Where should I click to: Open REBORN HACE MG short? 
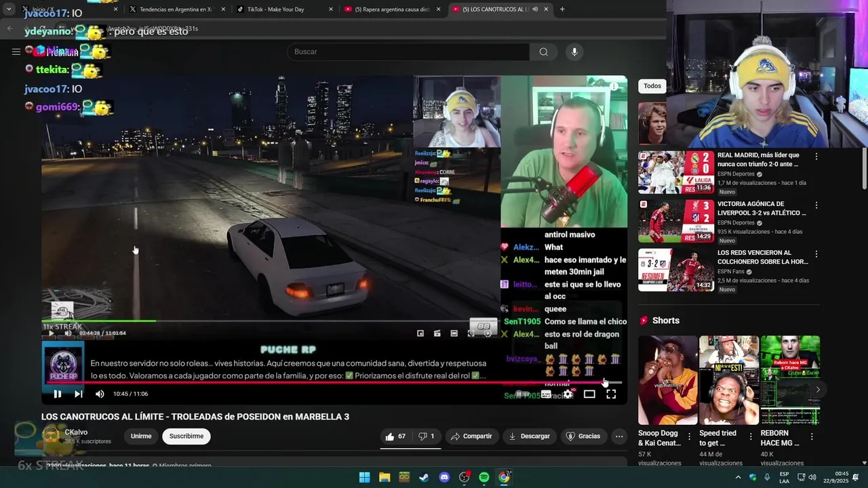click(x=790, y=380)
